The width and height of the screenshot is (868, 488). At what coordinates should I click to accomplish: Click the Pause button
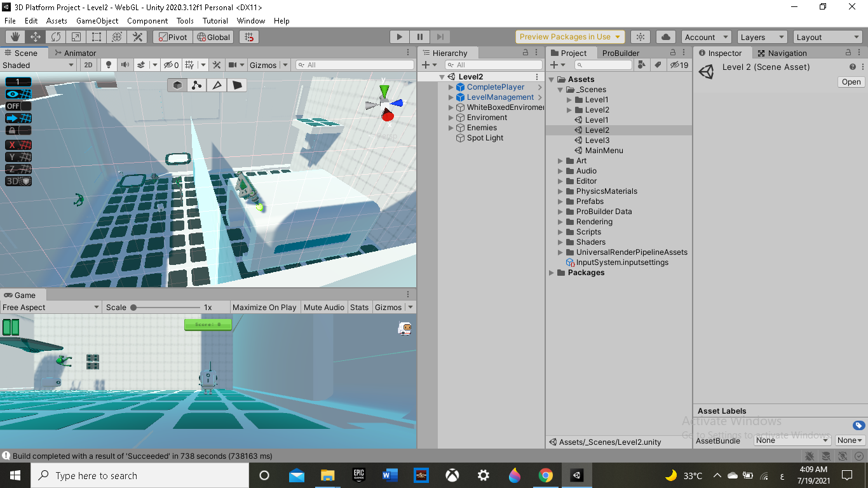420,37
